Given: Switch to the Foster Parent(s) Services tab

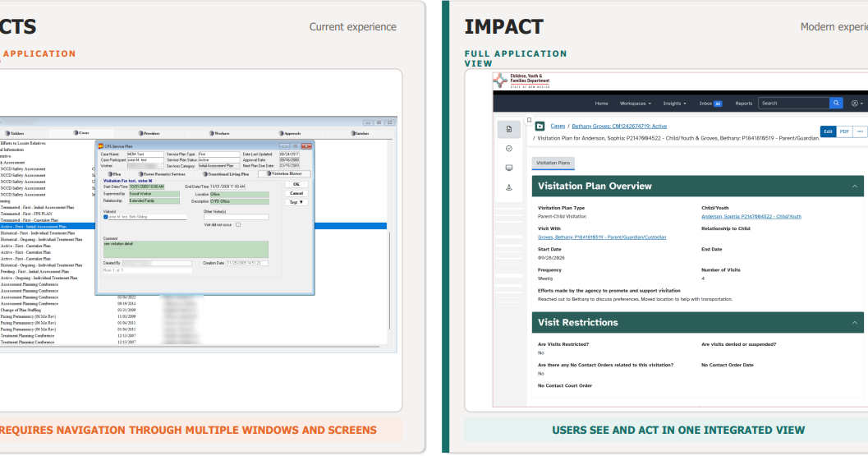Looking at the screenshot, I should [x=161, y=174].
